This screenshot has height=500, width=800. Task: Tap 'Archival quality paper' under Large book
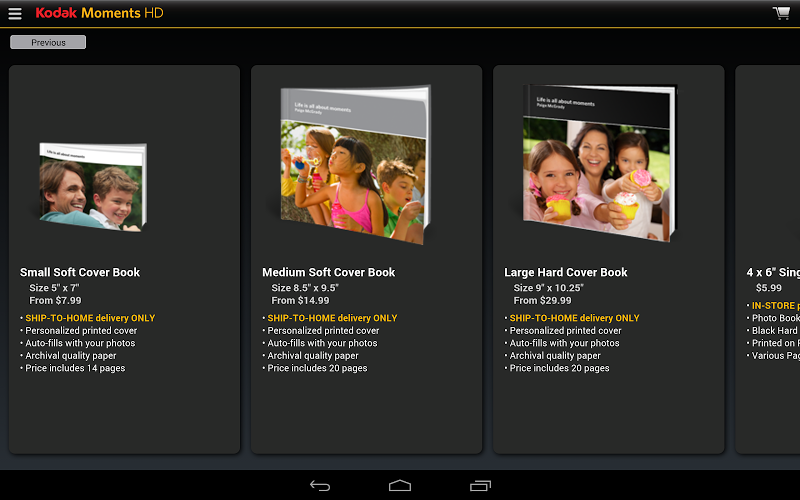[x=555, y=356]
